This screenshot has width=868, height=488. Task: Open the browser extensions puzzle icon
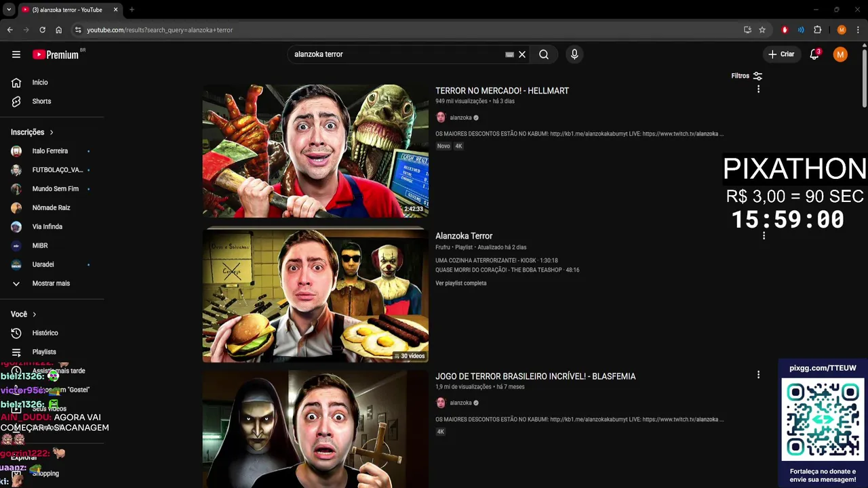point(818,30)
